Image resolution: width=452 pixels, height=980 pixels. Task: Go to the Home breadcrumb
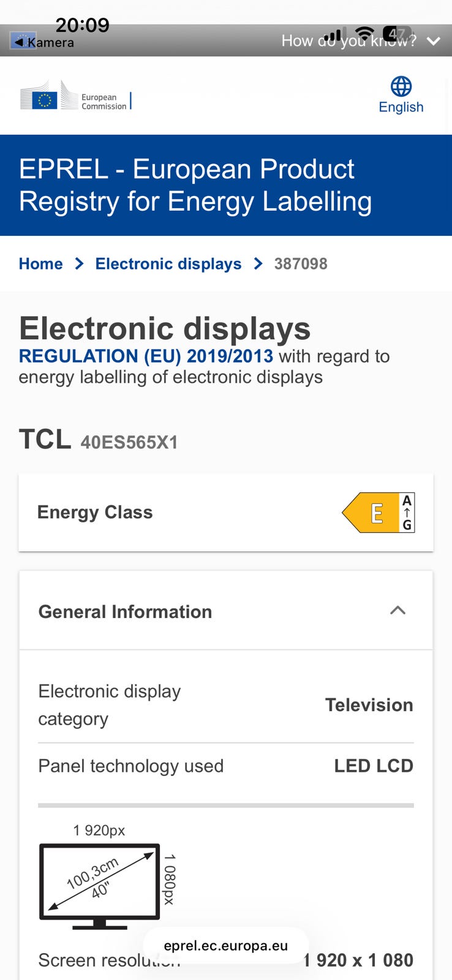pyautogui.click(x=41, y=264)
